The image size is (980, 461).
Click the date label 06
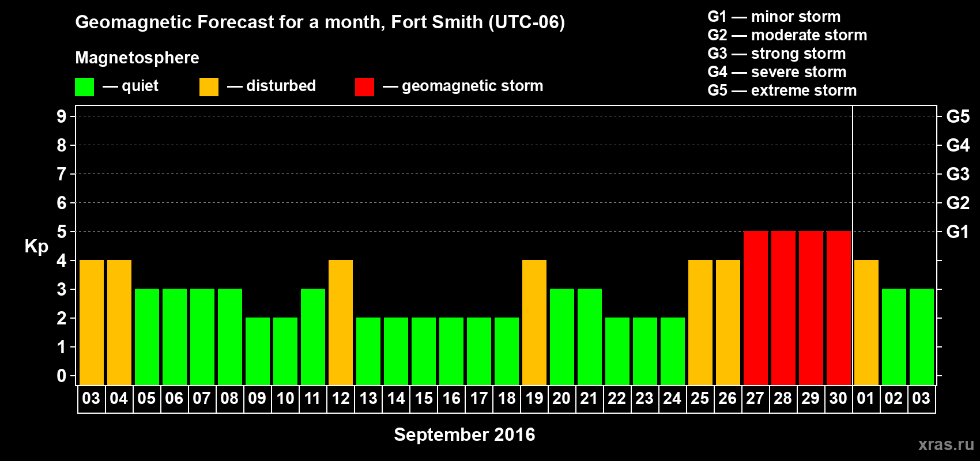coord(174,399)
